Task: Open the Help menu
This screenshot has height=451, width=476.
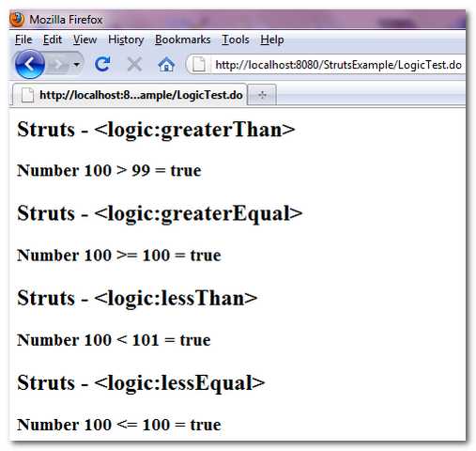Action: click(x=272, y=39)
